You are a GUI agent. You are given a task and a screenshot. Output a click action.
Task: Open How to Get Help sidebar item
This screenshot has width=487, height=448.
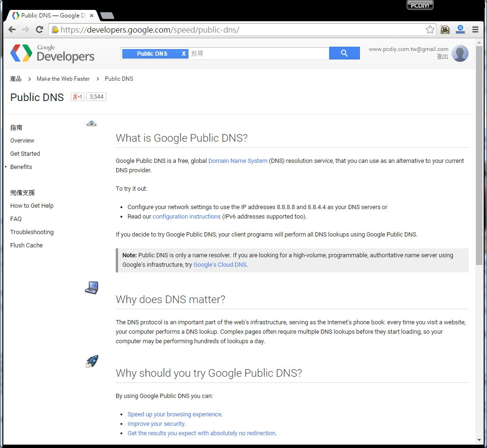(x=32, y=206)
